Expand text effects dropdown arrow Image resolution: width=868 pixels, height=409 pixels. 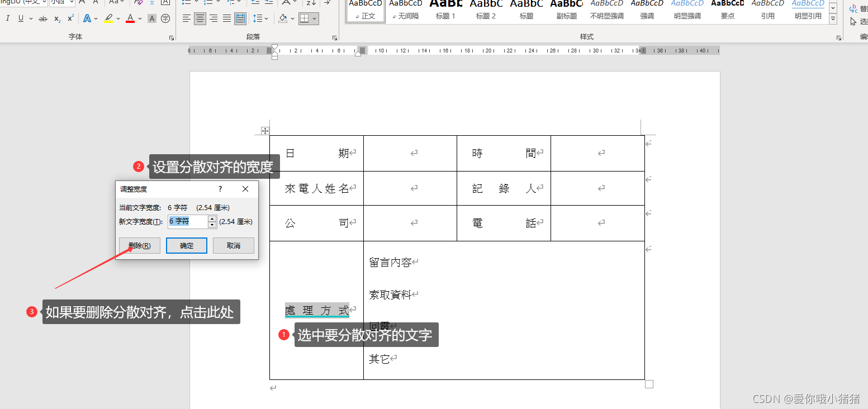click(96, 19)
